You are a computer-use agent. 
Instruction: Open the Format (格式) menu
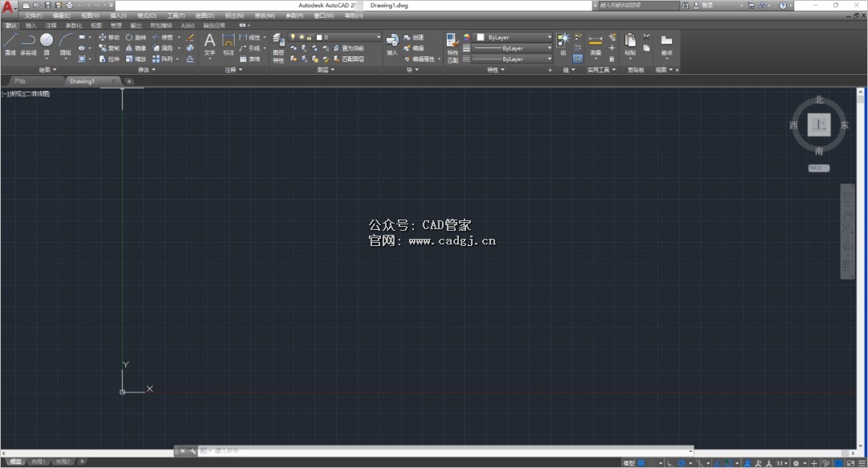147,15
